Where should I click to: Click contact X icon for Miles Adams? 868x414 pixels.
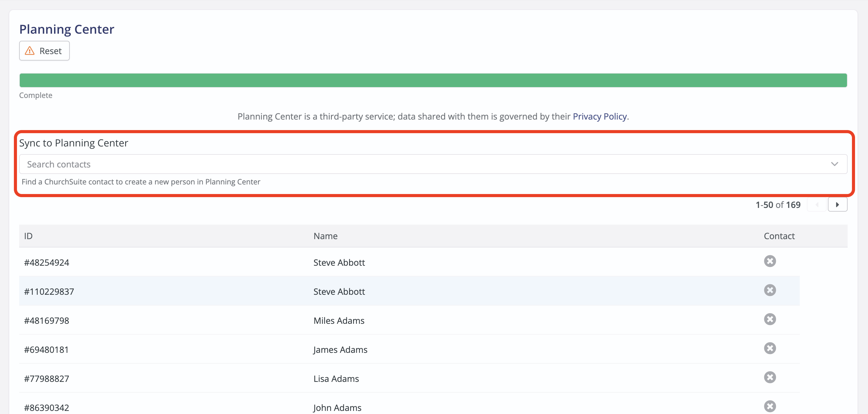pyautogui.click(x=770, y=319)
